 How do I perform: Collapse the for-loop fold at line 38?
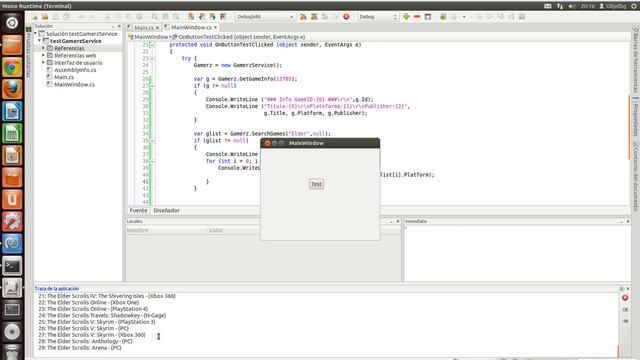pyautogui.click(x=152, y=161)
